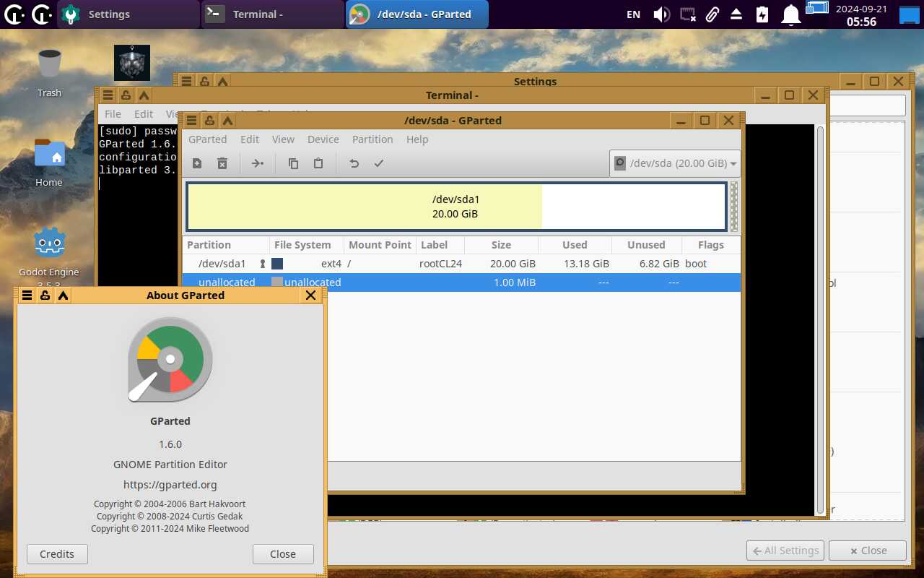
Task: Click the volume speaker icon in system tray
Action: [661, 14]
